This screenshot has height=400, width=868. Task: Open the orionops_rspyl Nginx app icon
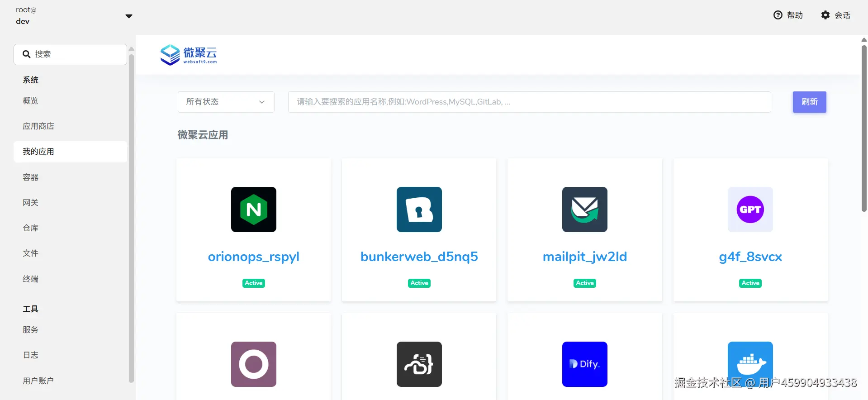253,210
